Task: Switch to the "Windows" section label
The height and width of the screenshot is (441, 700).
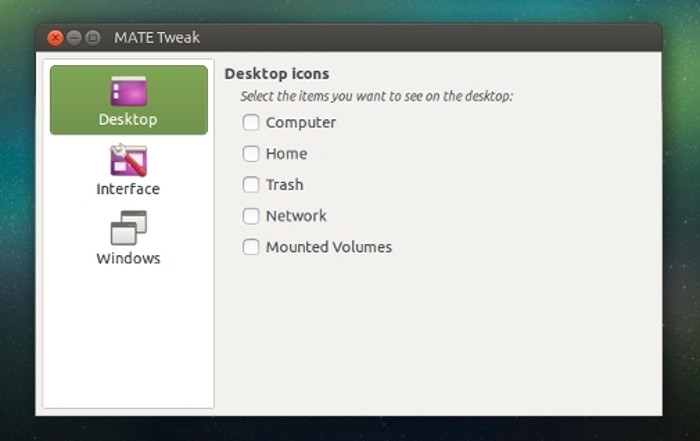Action: tap(128, 258)
